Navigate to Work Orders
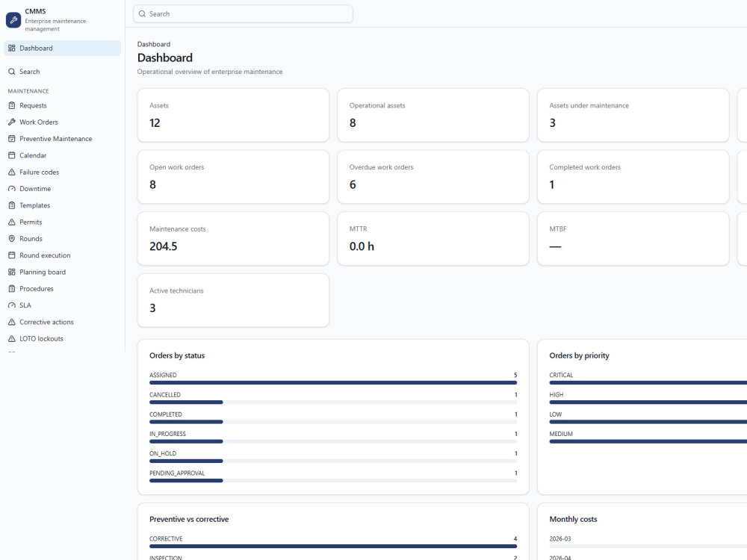The height and width of the screenshot is (560, 747). 63,122
